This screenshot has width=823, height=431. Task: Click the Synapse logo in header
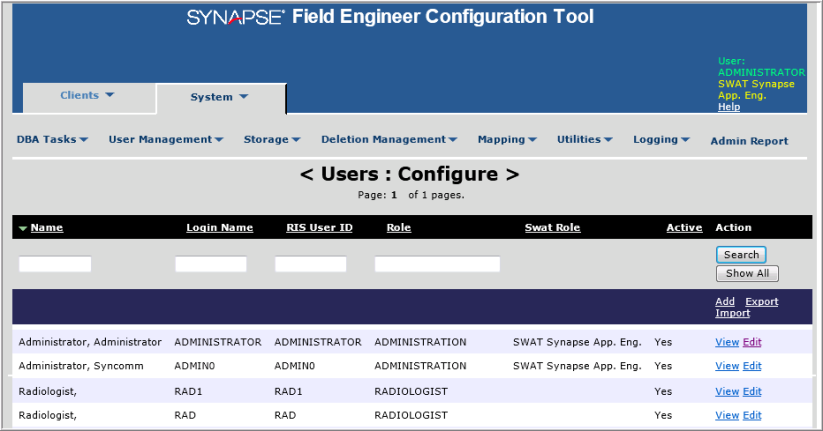[x=236, y=17]
